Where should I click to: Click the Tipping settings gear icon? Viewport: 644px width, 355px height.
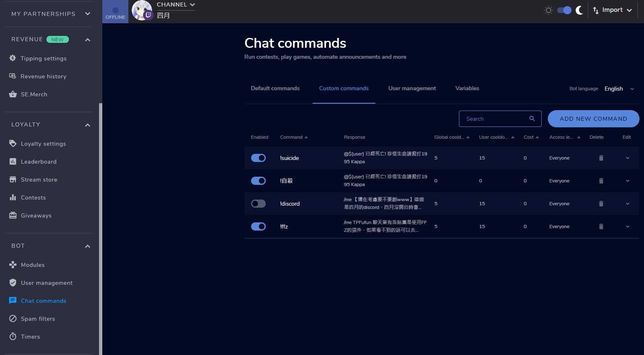pos(13,58)
